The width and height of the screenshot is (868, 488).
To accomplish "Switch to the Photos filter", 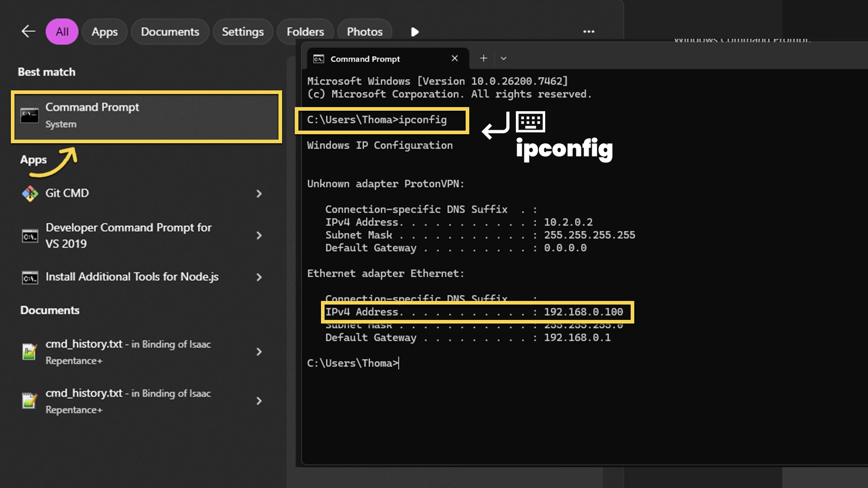I will (x=364, y=32).
